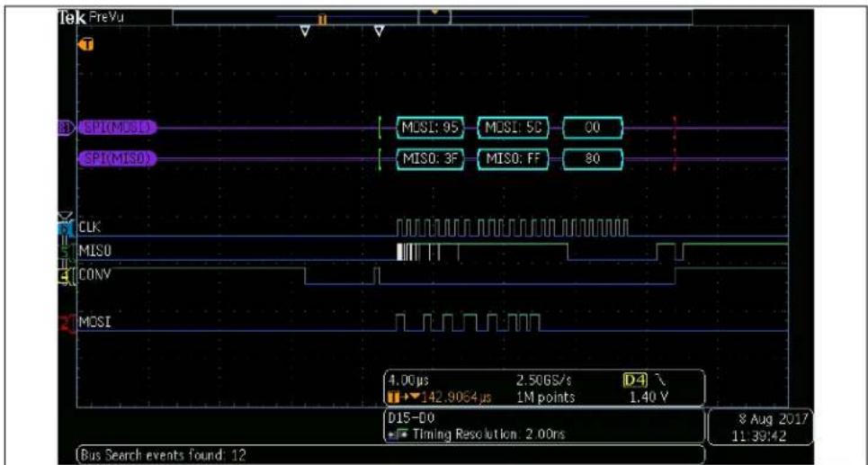The height and width of the screenshot is (465, 868).
Task: Click the 1M points record length readout
Action: (x=545, y=397)
